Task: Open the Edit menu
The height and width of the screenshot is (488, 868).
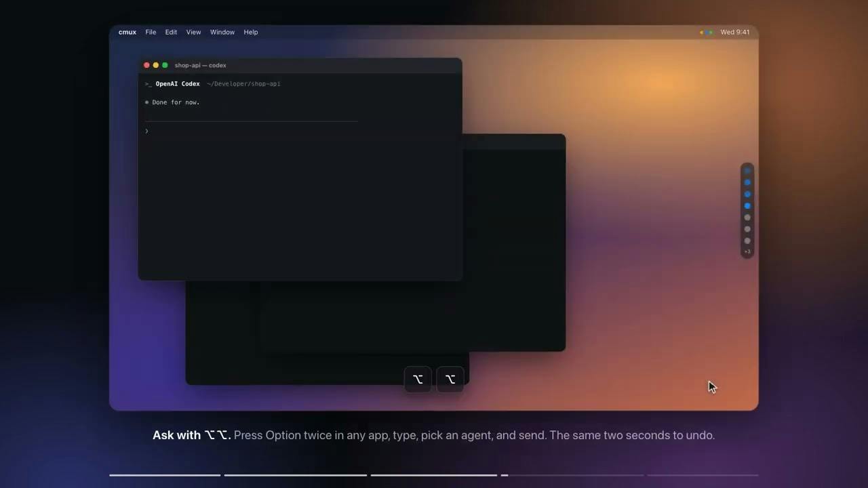Action: [x=171, y=32]
